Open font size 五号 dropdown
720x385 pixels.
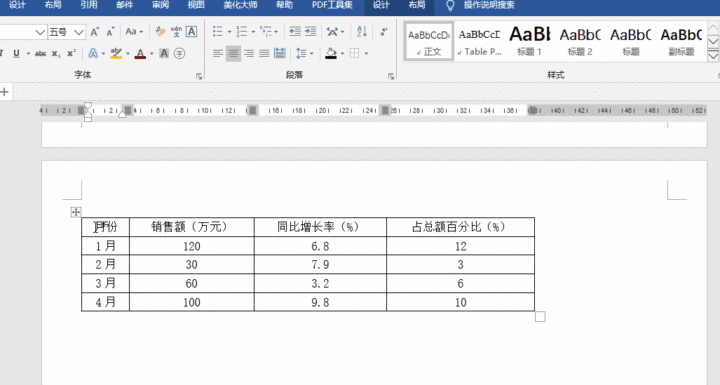click(x=79, y=32)
